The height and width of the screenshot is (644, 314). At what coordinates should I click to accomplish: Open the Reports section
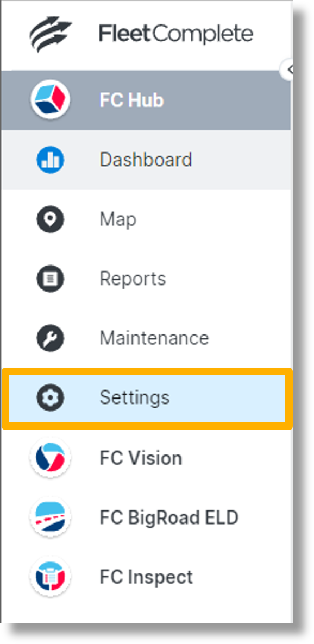[133, 279]
